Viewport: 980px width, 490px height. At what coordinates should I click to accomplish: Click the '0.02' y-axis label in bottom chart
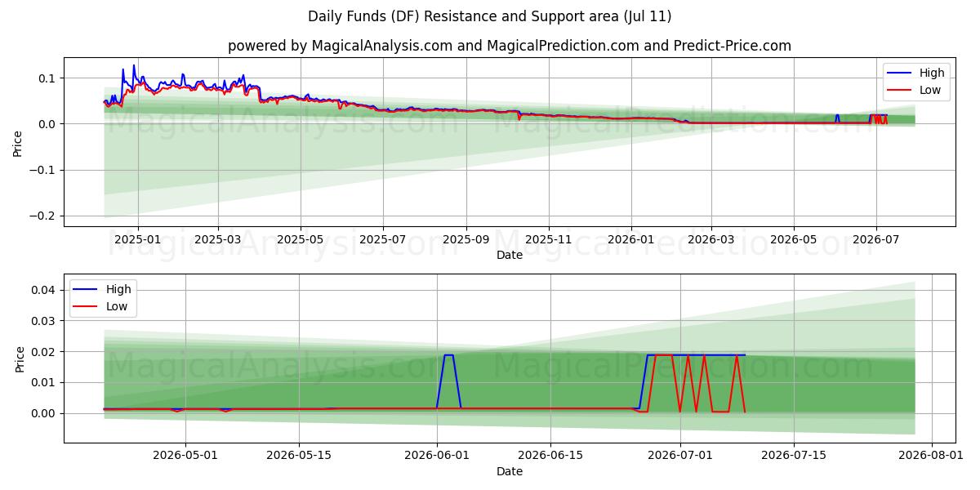45,352
